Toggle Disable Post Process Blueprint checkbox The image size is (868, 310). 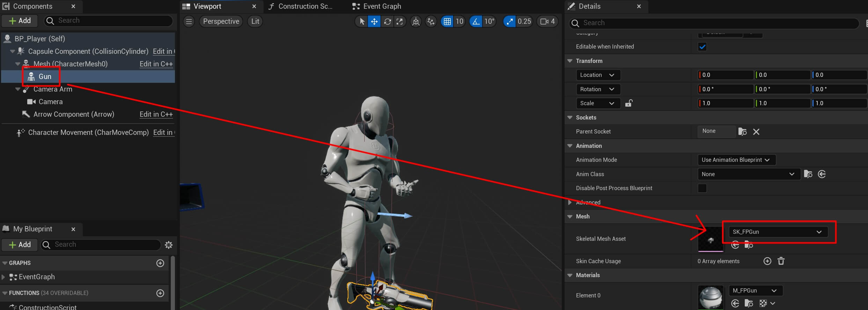[x=702, y=188]
